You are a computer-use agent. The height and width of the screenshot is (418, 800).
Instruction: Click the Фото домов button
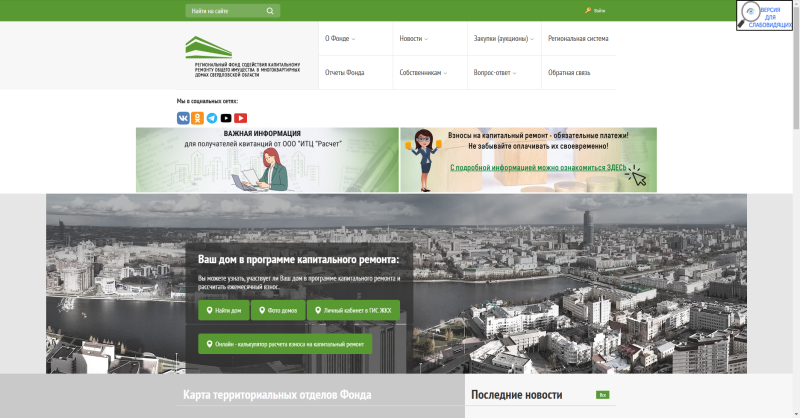point(278,310)
